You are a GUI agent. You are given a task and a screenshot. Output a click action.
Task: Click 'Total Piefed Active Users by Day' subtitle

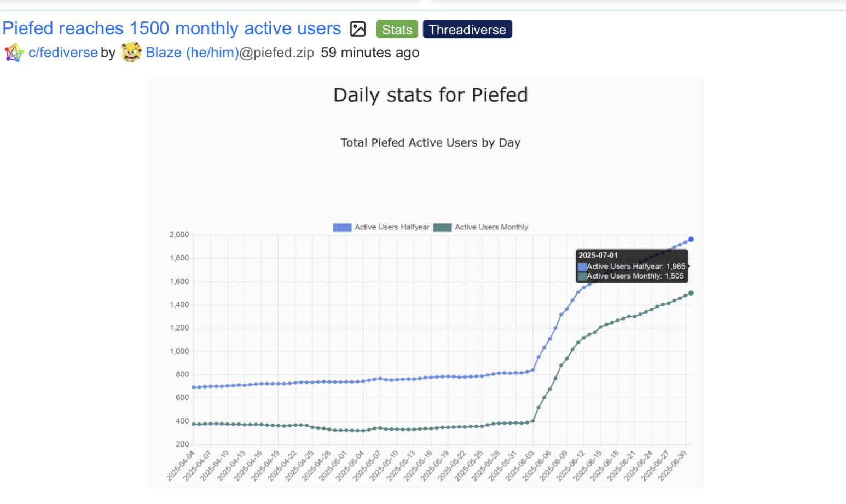click(431, 143)
